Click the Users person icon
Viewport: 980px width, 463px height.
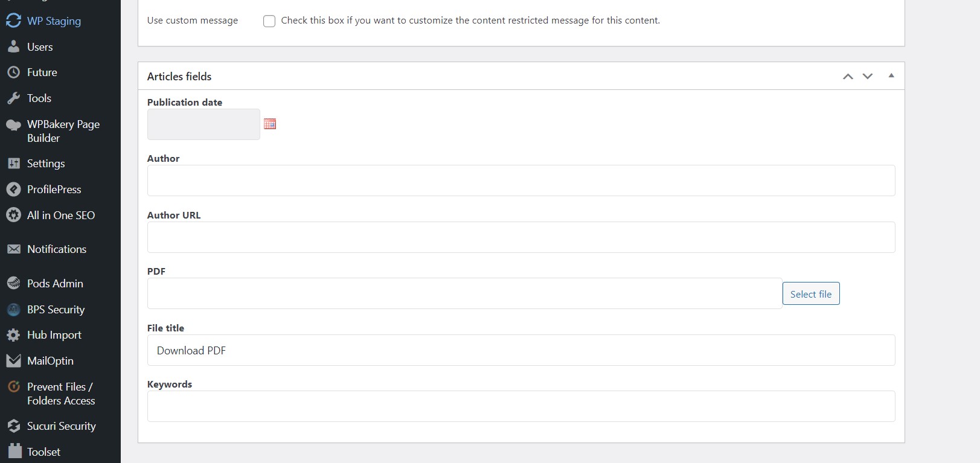tap(13, 46)
